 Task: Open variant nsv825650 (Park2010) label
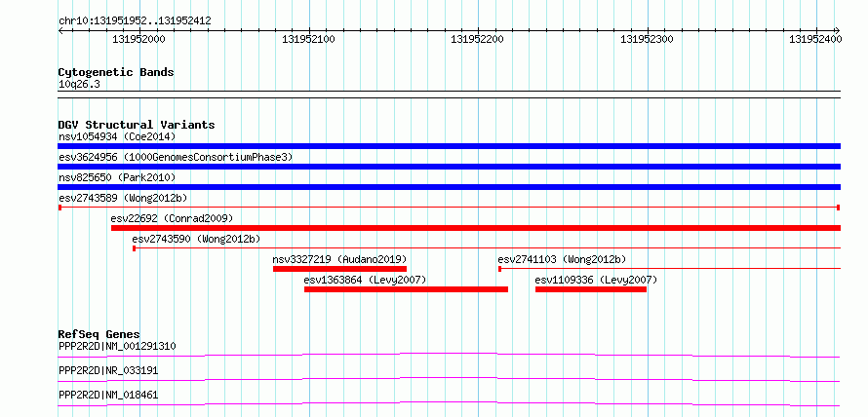117,177
